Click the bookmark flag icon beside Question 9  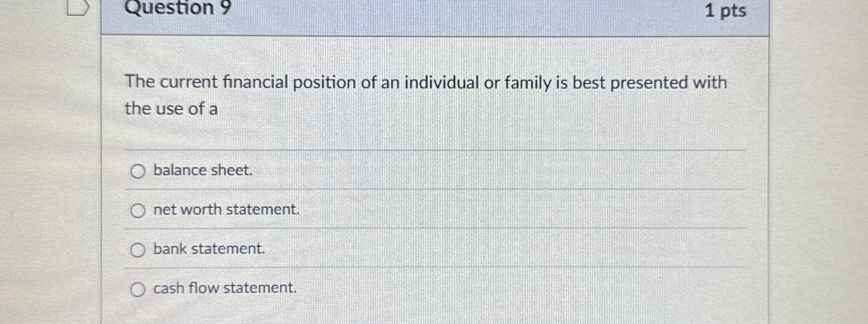(x=78, y=8)
